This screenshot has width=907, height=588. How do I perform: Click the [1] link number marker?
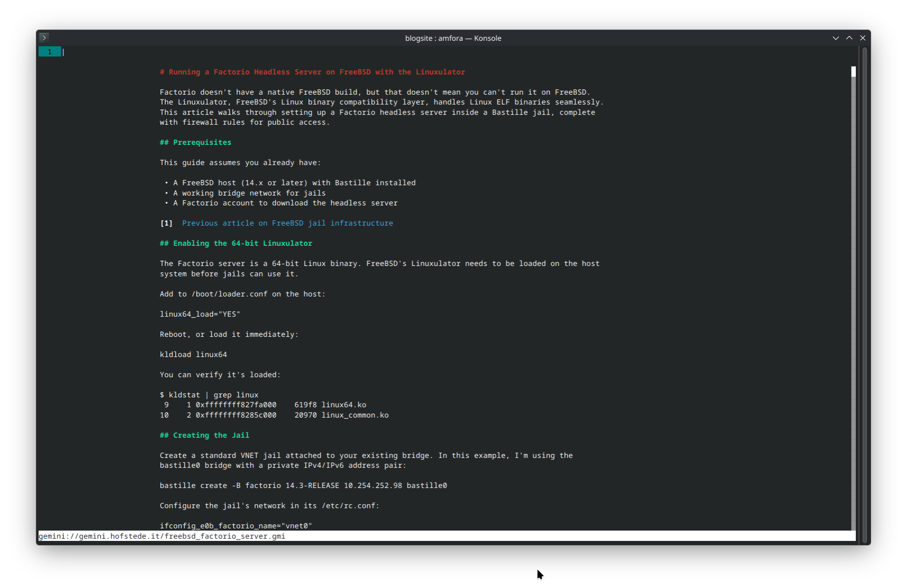pyautogui.click(x=167, y=223)
